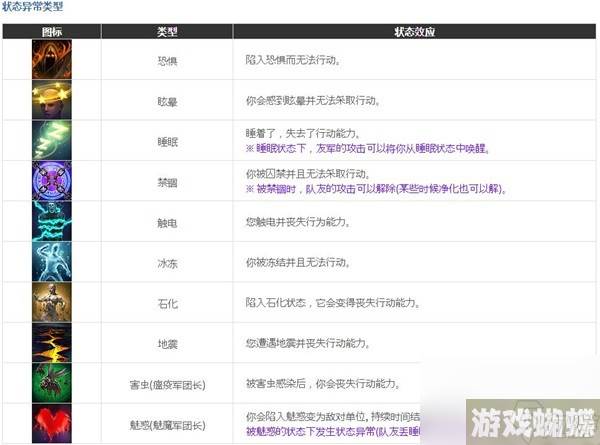Viewport: 600px width, 445px height.
Task: Click the 状态效应 column header
Action: click(x=414, y=31)
